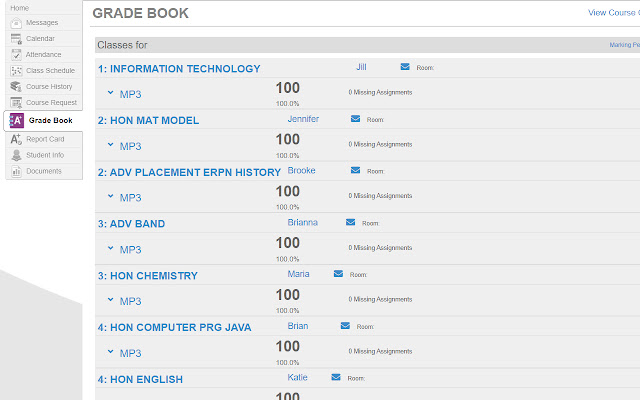This screenshot has height=400, width=640.
Task: Click the mail icon next to Katie
Action: pos(336,378)
